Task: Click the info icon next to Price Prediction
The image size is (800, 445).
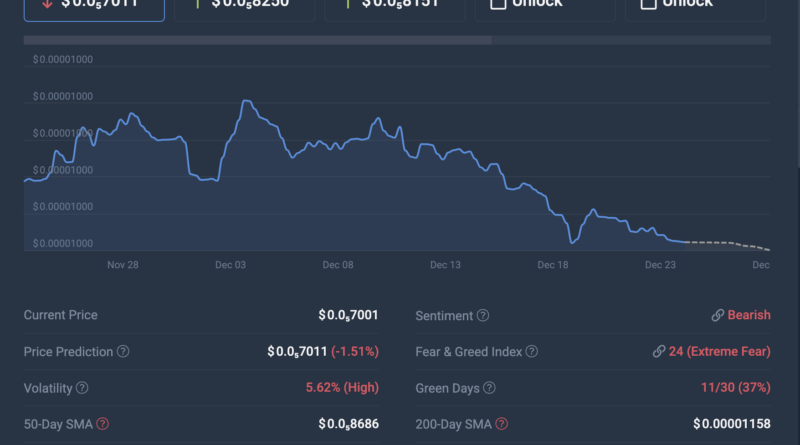Action: coord(123,352)
